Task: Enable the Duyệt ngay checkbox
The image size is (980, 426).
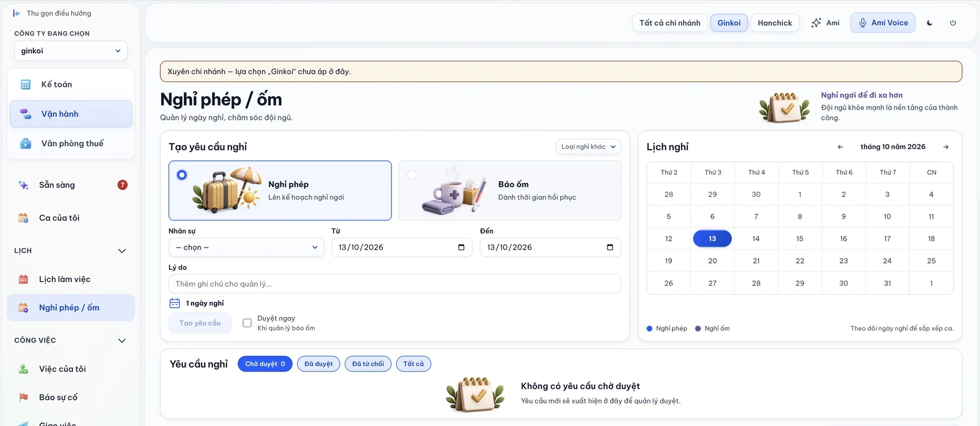Action: [x=247, y=323]
